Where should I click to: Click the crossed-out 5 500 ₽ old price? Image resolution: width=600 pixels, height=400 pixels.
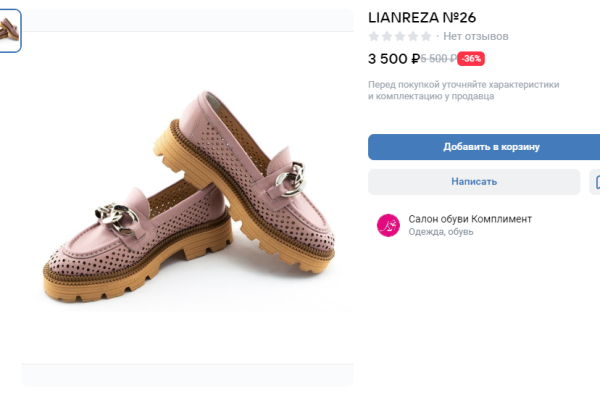coord(438,59)
